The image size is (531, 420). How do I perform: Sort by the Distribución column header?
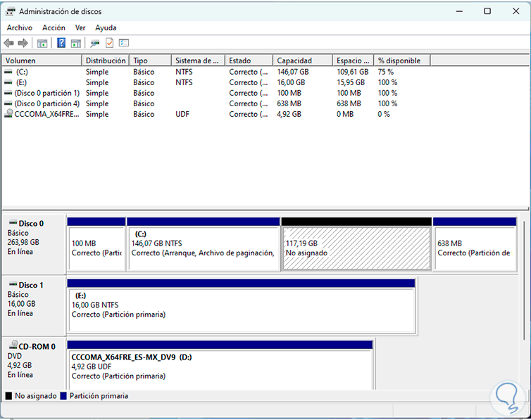106,61
